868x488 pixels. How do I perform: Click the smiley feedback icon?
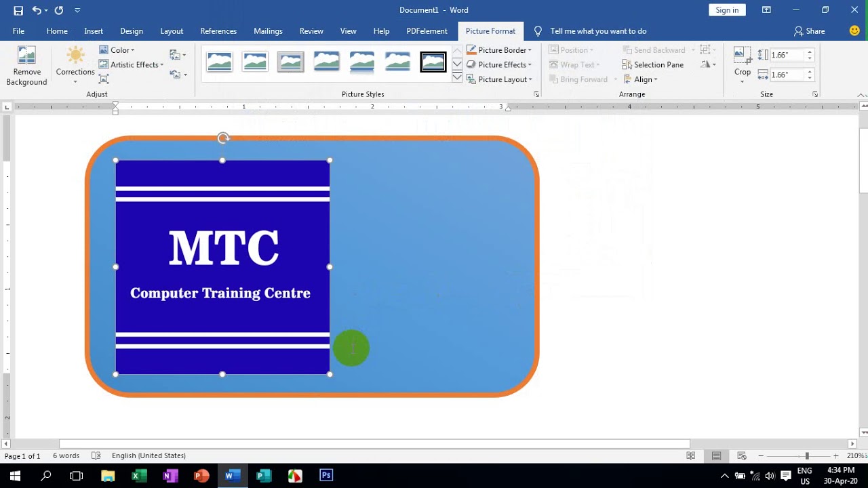point(854,30)
